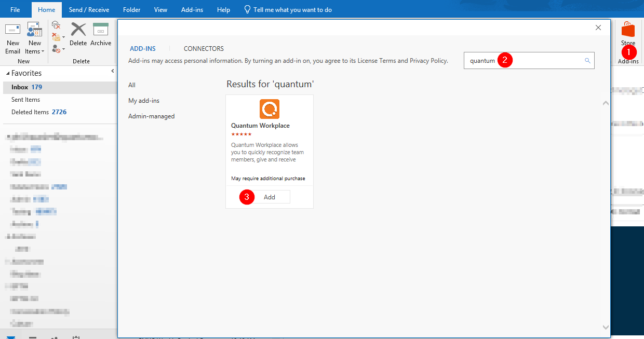Click the search magnifier in quantum search box

coord(587,60)
